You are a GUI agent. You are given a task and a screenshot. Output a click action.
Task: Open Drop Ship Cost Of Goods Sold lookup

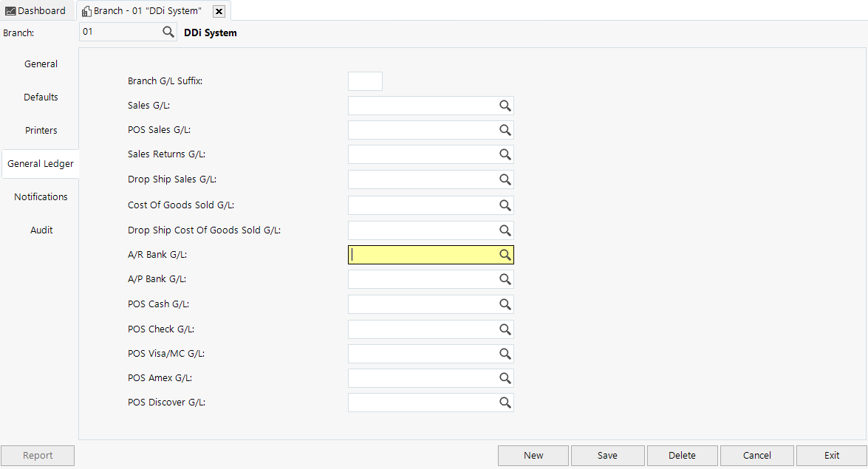tap(505, 230)
